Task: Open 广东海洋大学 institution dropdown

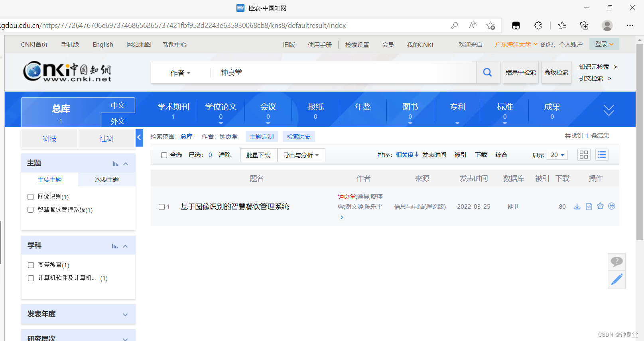Action: point(516,44)
